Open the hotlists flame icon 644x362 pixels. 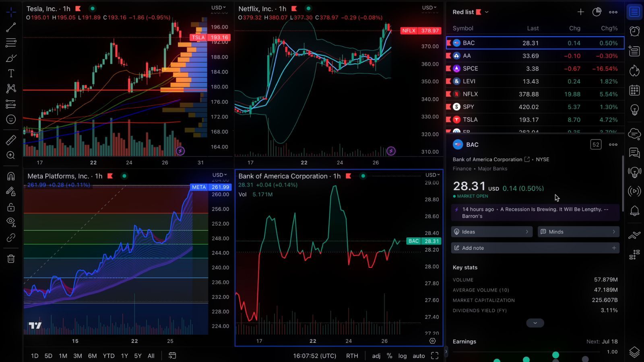[634, 70]
